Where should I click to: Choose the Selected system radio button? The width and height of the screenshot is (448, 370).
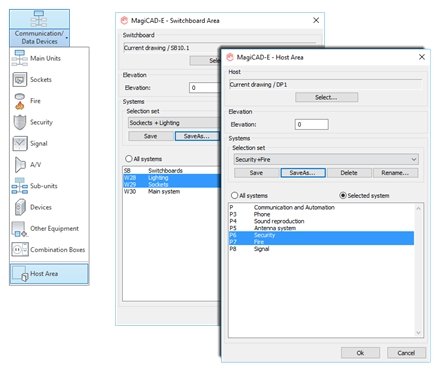pyautogui.click(x=343, y=195)
